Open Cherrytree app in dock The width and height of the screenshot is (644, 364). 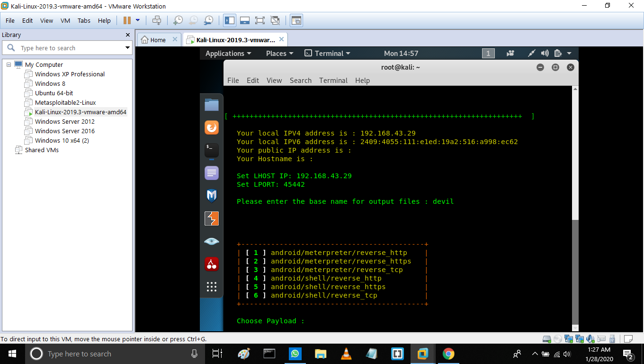point(212,264)
